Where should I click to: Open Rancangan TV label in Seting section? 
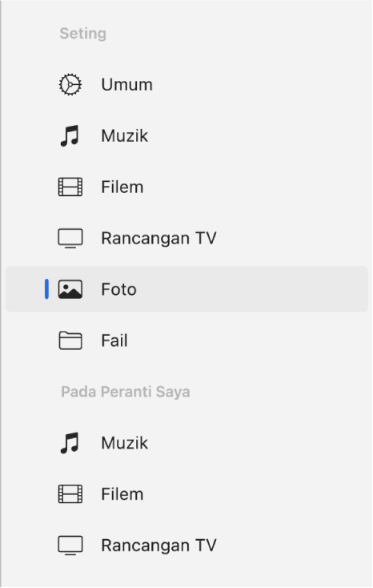click(159, 239)
